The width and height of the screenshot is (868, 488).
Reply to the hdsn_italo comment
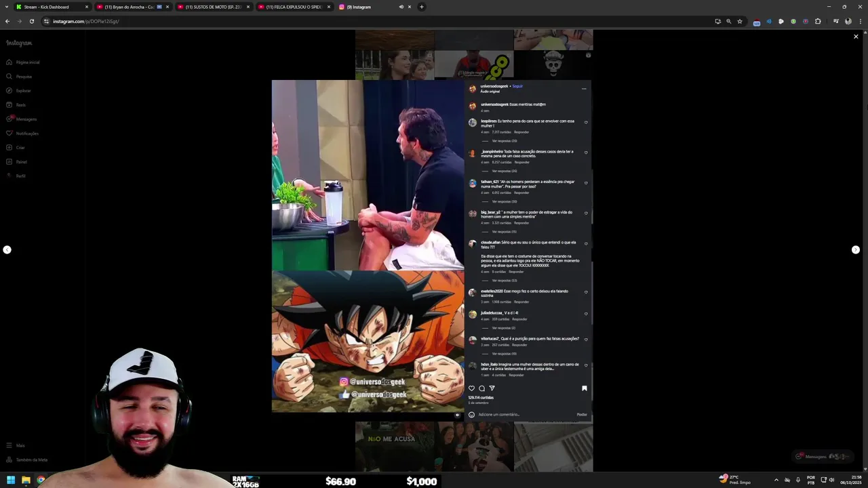click(516, 375)
